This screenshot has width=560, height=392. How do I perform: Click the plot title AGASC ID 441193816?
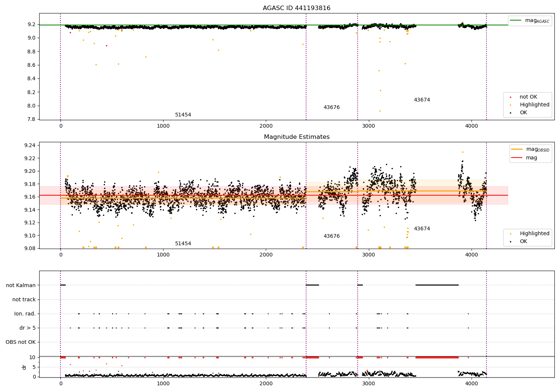click(x=296, y=8)
